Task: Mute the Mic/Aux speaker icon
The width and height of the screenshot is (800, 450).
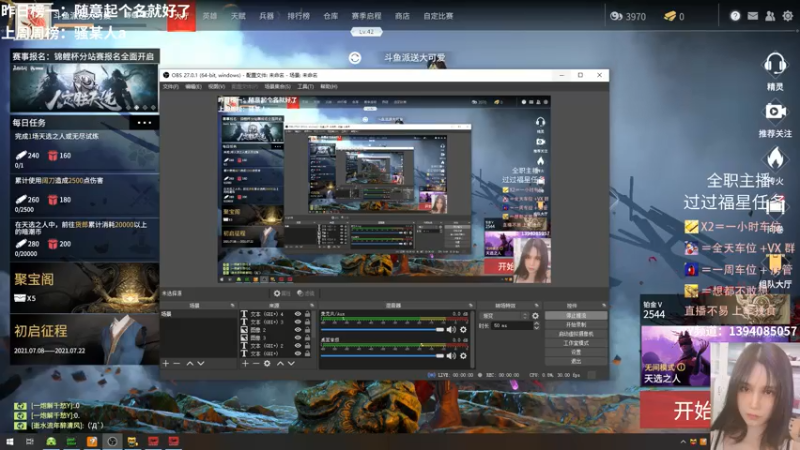Action: [451, 330]
